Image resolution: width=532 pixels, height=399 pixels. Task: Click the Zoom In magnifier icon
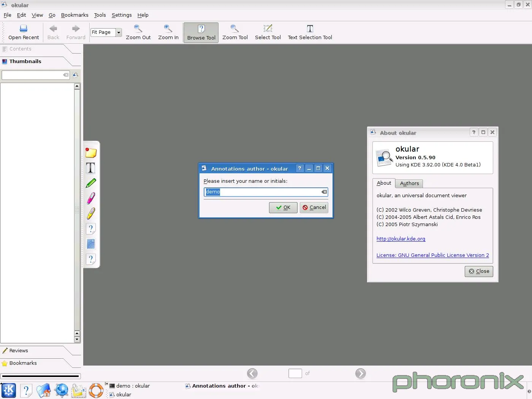[168, 28]
